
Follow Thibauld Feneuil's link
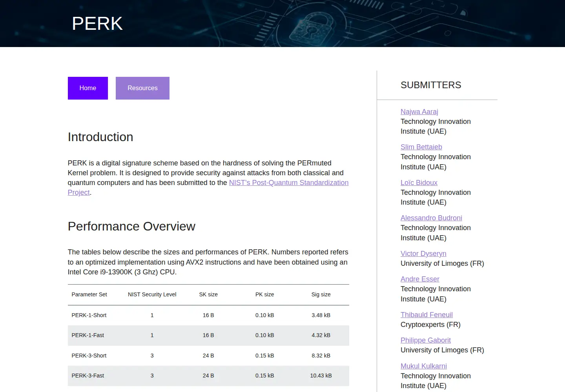pos(426,315)
